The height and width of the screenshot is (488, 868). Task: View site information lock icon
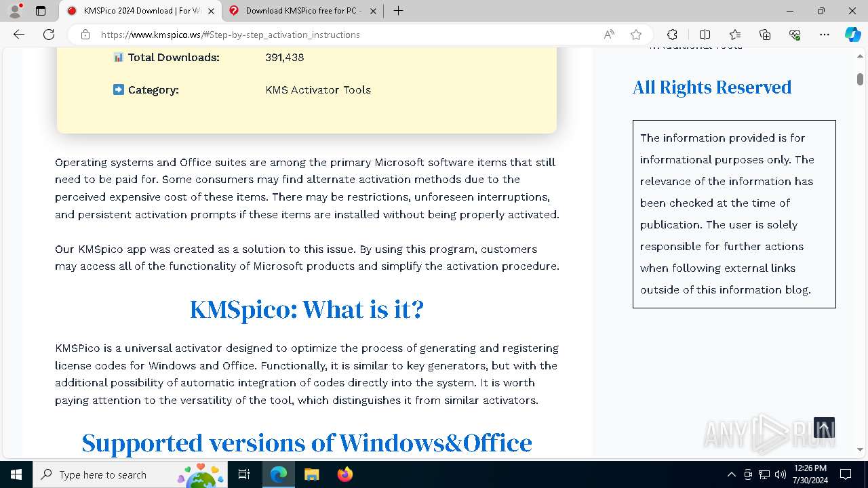pyautogui.click(x=85, y=35)
